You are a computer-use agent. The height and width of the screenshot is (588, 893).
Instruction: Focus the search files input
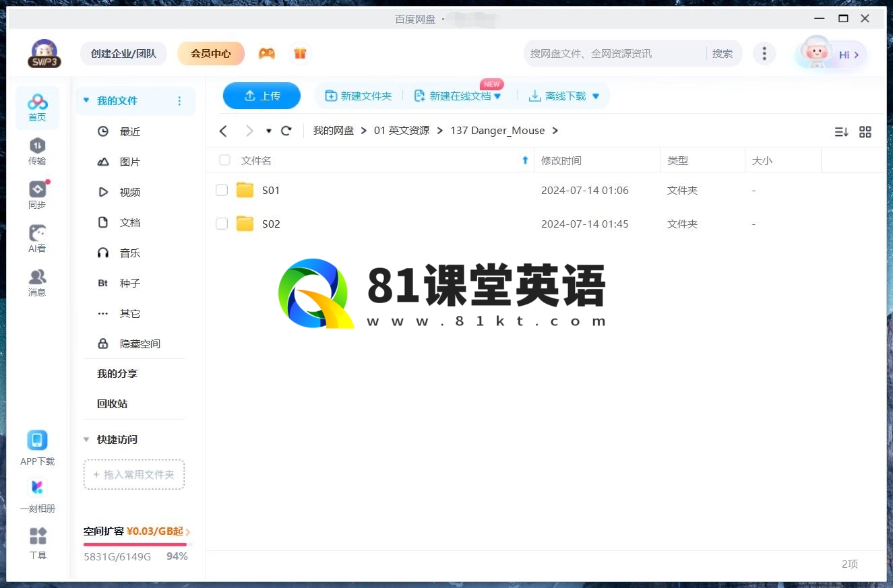(x=615, y=53)
